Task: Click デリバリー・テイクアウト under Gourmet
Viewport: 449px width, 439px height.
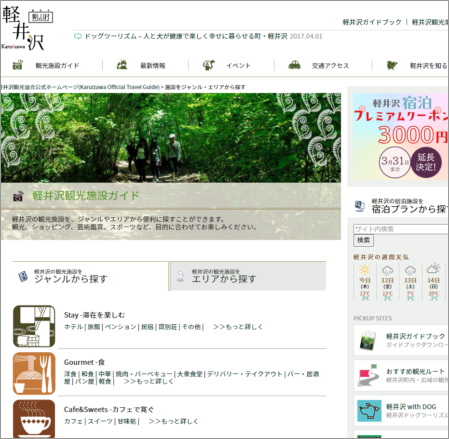Action: (x=245, y=374)
